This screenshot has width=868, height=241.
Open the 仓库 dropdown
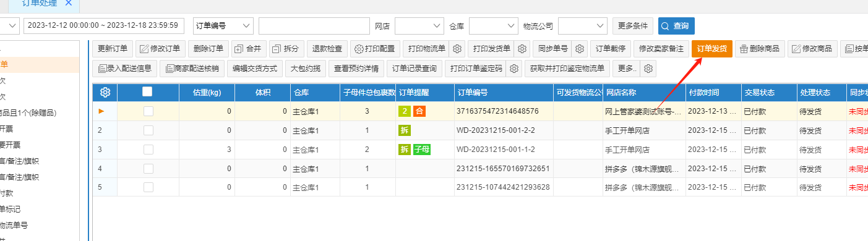pos(493,25)
